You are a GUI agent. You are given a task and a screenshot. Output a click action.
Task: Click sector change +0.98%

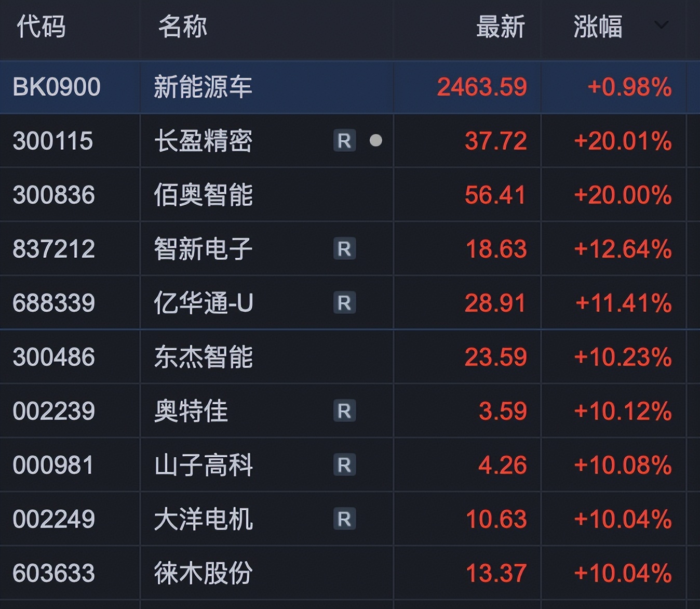click(x=629, y=87)
